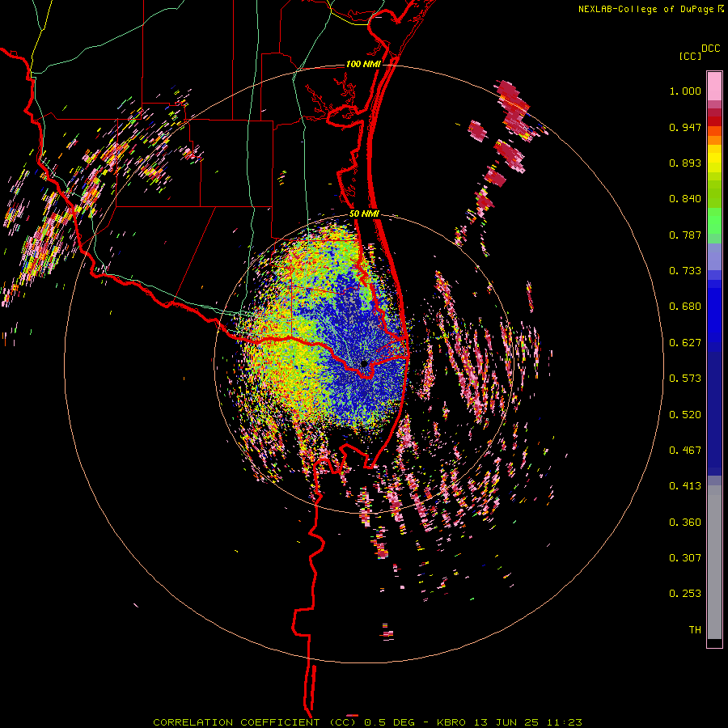Select the 0.467 scale value
Image resolution: width=728 pixels, height=728 pixels.
tap(685, 451)
